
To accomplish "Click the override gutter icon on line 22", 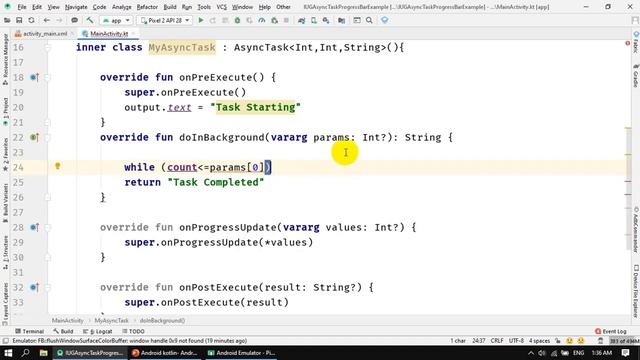I will pos(34,137).
